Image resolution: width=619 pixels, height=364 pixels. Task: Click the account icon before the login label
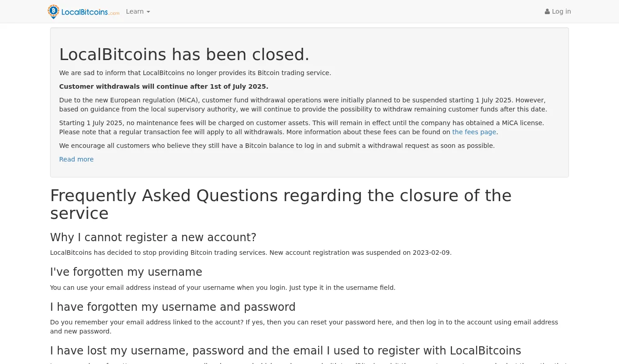[547, 11]
